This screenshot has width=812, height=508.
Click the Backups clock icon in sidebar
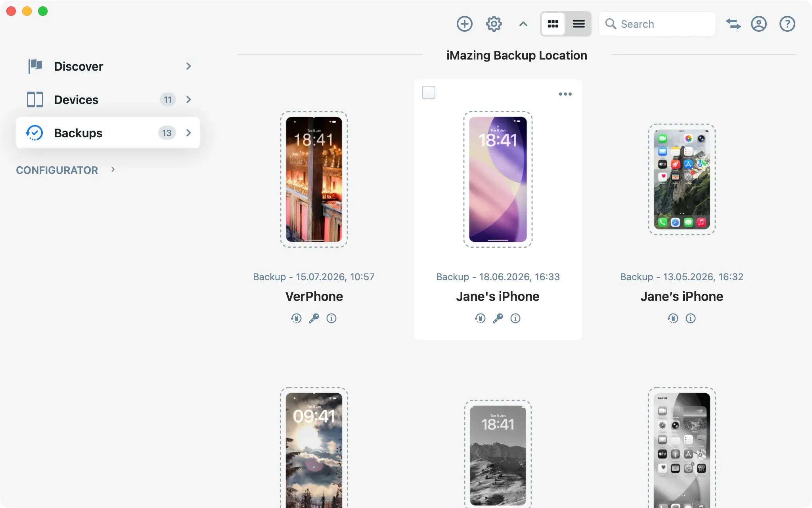click(x=34, y=133)
